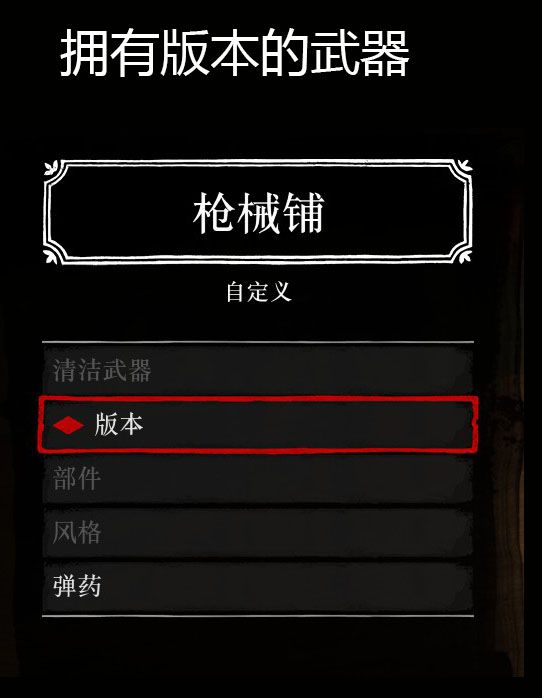Click the black area between 自定义 and the list
542x698 pixels.
click(x=258, y=322)
